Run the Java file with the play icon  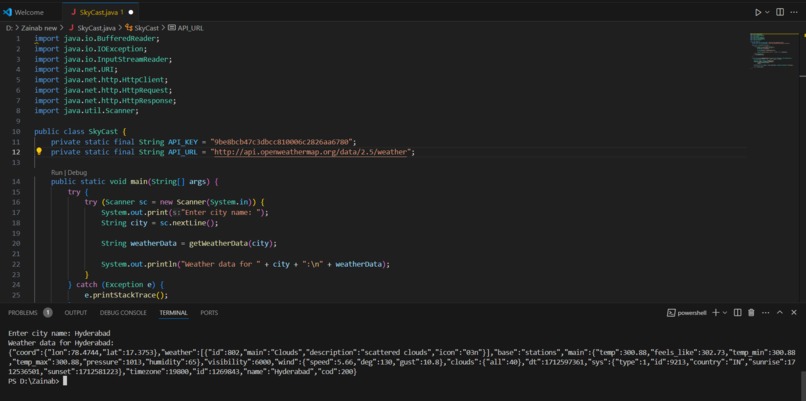758,12
